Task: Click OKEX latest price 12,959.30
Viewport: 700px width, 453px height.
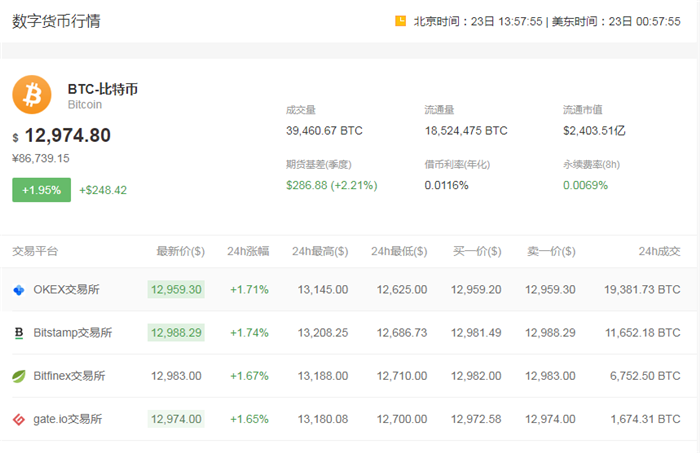Action: [176, 290]
